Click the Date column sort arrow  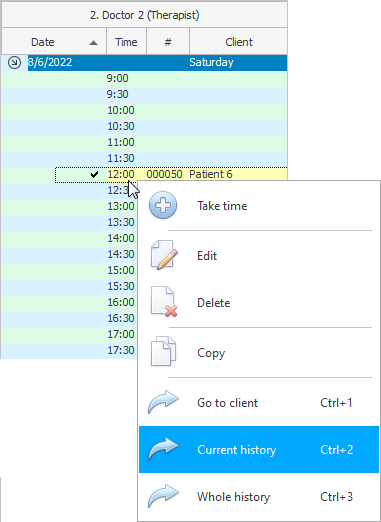coord(94,43)
